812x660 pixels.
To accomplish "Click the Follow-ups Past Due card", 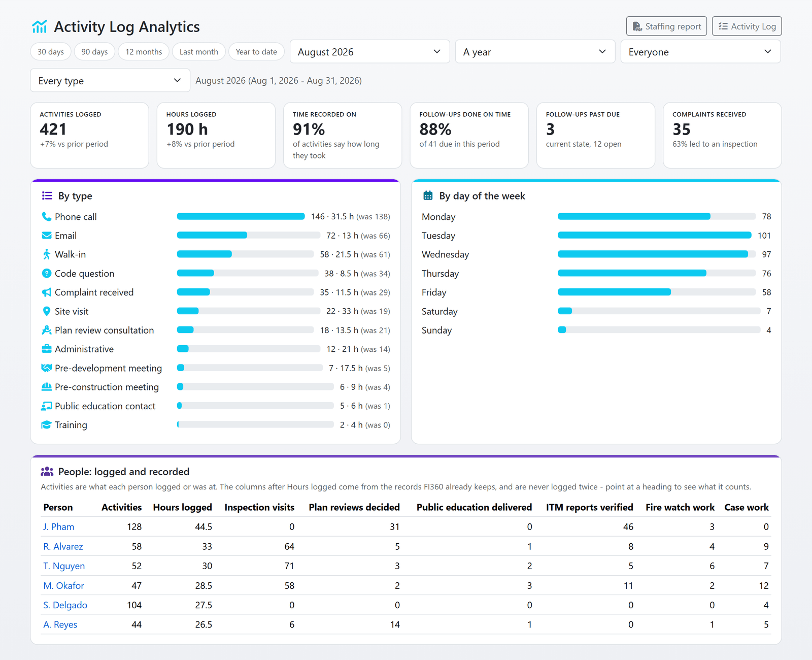I will pos(596,135).
